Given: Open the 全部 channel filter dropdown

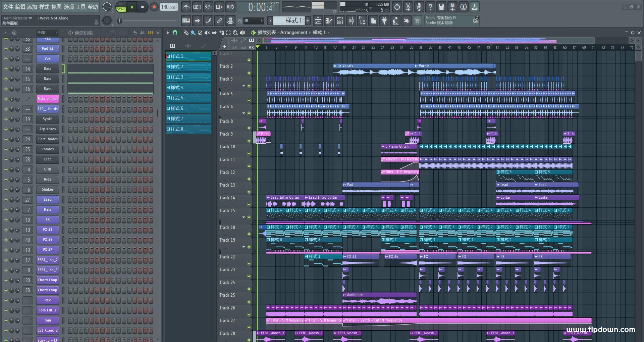Looking at the screenshot, I should point(47,33).
